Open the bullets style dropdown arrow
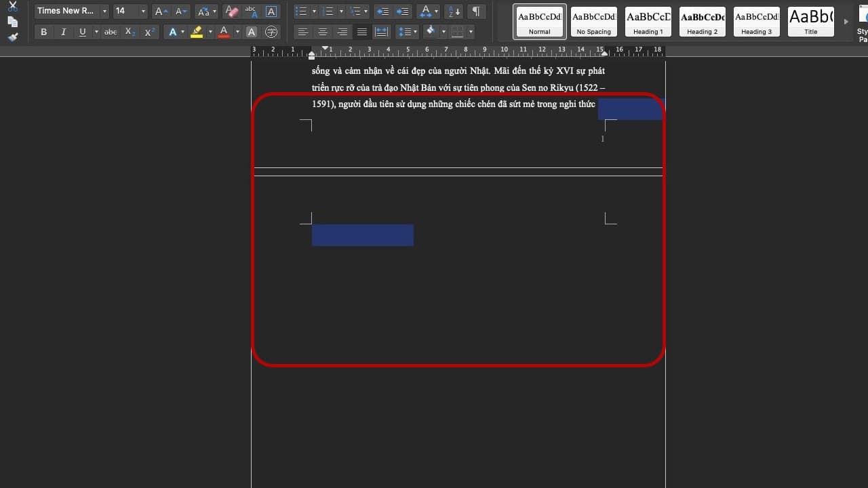The image size is (868, 488). click(x=314, y=12)
